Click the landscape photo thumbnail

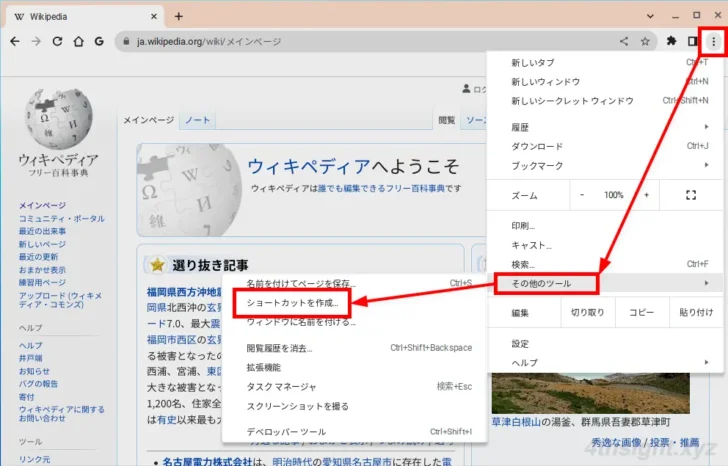[x=591, y=393]
